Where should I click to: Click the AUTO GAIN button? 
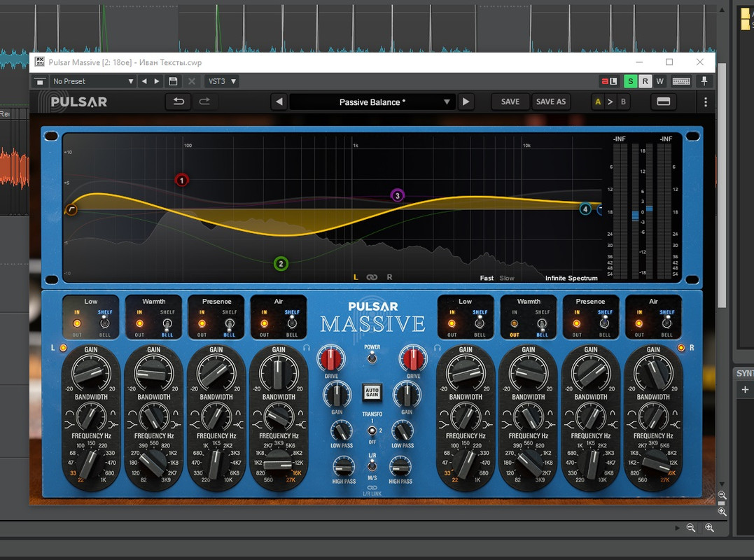(372, 393)
